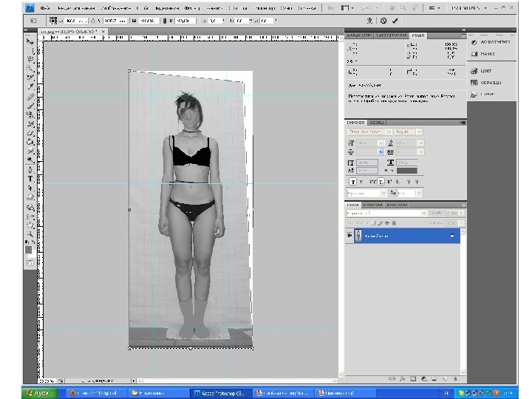
Task: Select the Zoom tool in the toolbox
Action: point(30,233)
